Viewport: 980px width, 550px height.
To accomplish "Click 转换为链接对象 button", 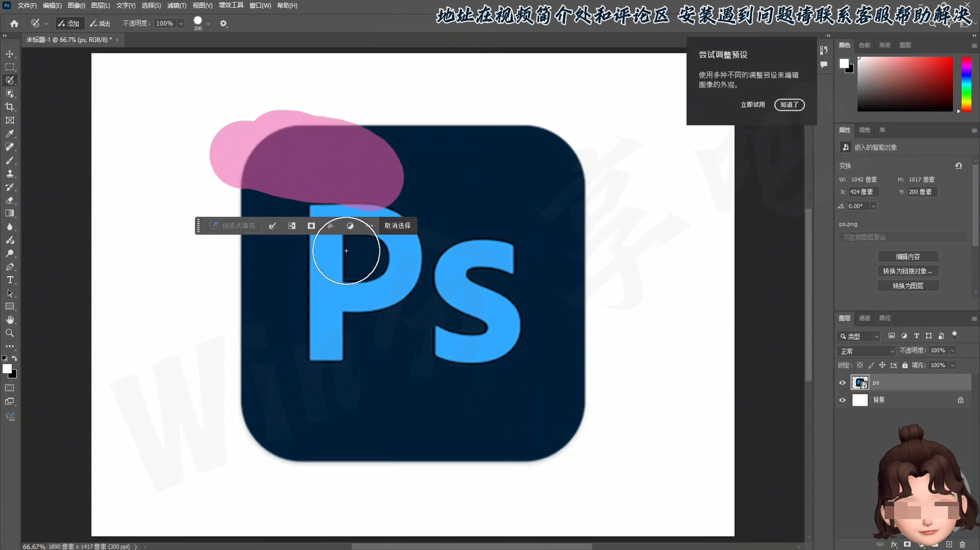I will 908,271.
